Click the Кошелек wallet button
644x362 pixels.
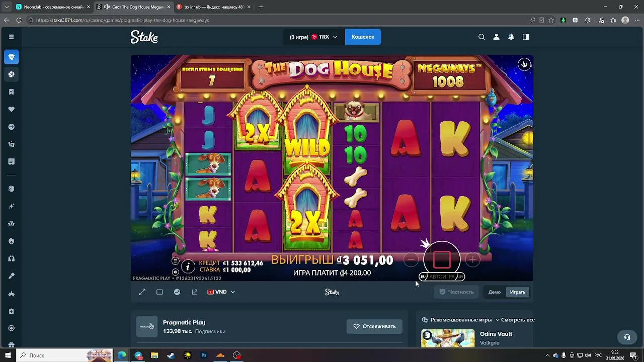pos(363,37)
